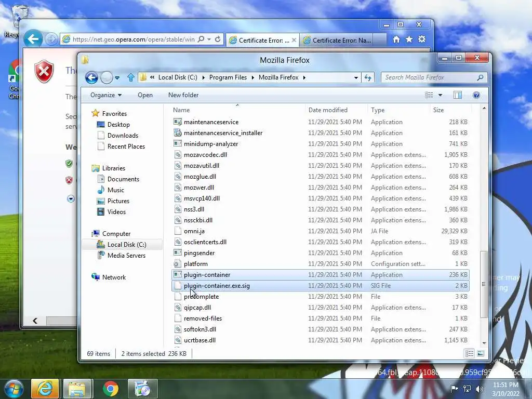532x399 pixels.
Task: Select the omni.ja file
Action: pos(320,231)
